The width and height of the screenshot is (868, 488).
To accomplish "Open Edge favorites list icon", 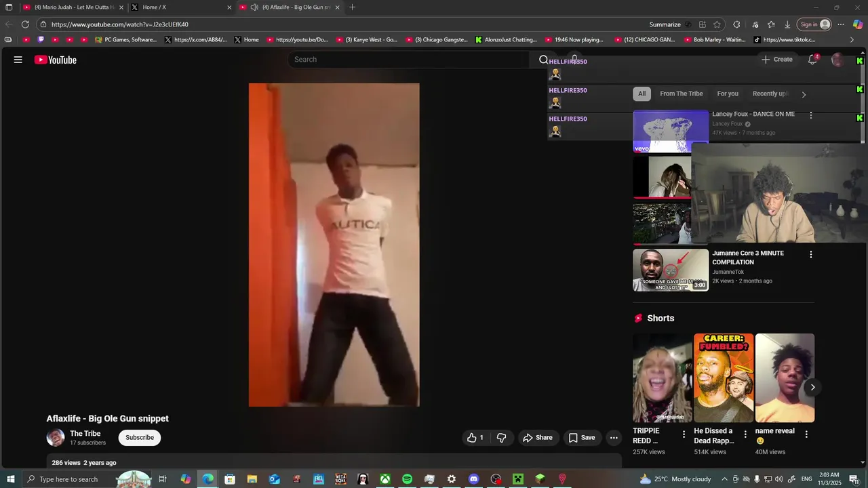I will coord(771,24).
